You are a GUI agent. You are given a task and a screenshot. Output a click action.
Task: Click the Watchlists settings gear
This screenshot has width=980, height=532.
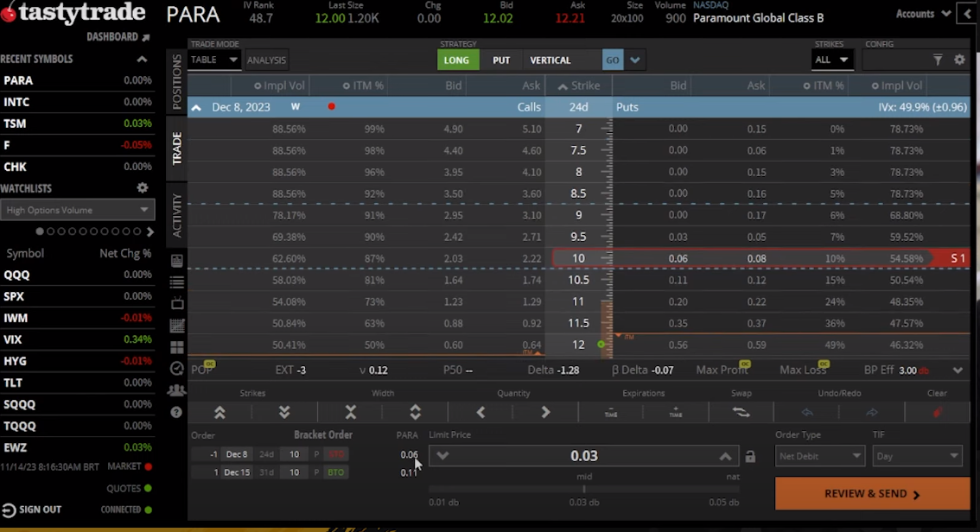point(143,188)
